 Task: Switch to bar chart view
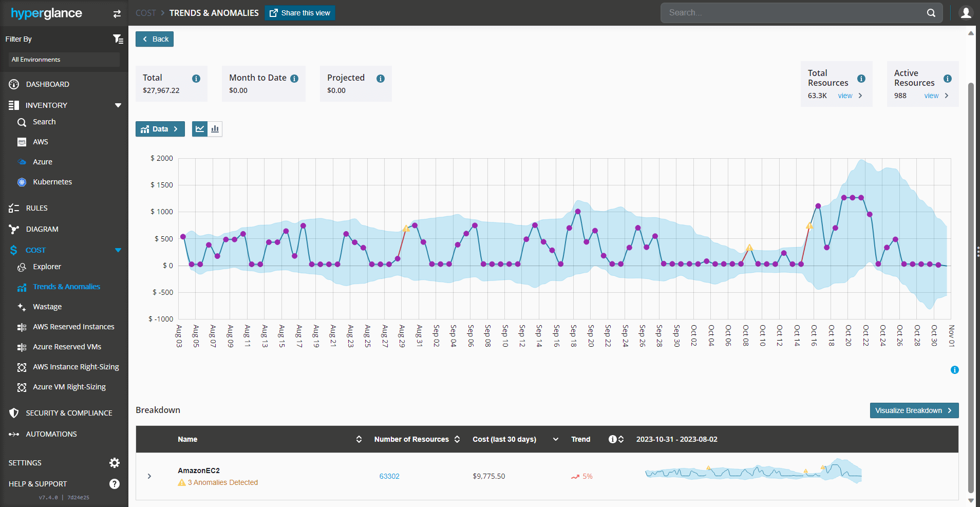tap(215, 129)
